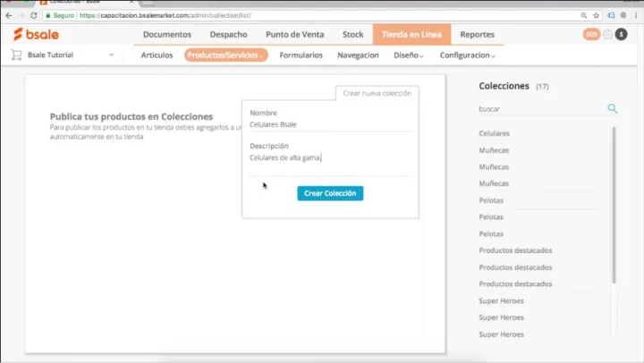Switch to the Documentos tab
The image size is (644, 363).
pyautogui.click(x=167, y=34)
